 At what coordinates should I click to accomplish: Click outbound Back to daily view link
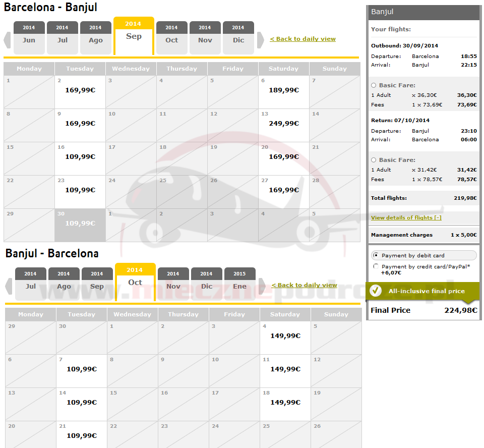(x=302, y=39)
